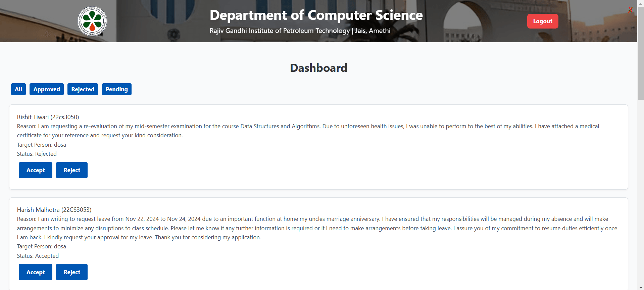
Task: Filter requests by Pending
Action: click(116, 89)
